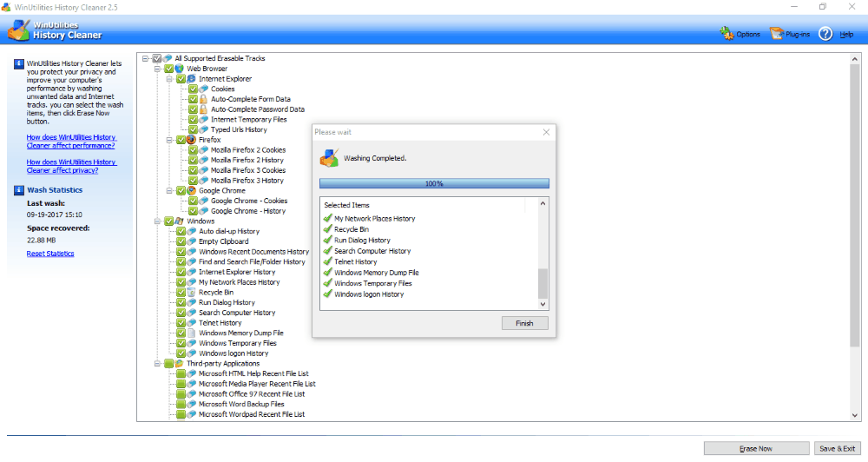
Task: Collapse the All Supported Erasable Tracks node
Action: coord(146,58)
